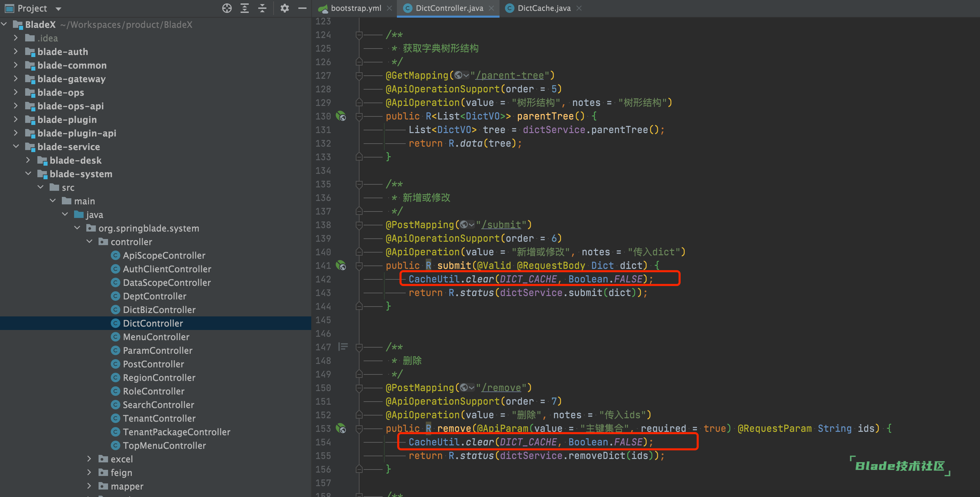
Task: Collapse the BladeX project root
Action: [4, 24]
